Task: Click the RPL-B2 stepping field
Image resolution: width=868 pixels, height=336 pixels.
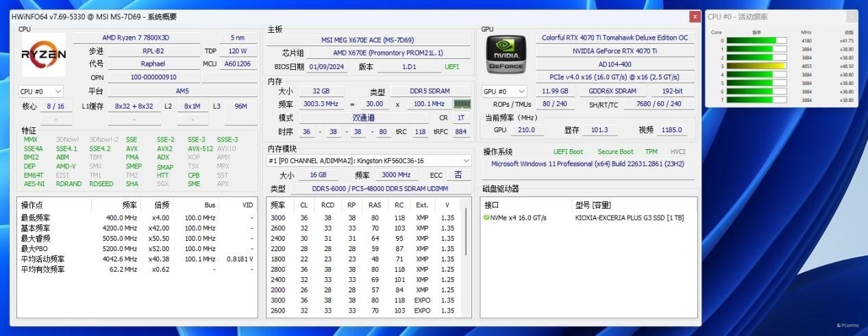Action: 152,51
